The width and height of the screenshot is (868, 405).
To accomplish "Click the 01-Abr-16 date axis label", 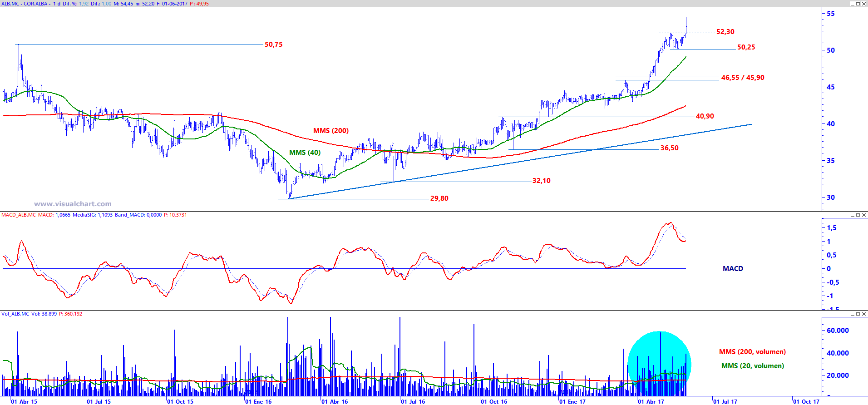I will (335, 401).
